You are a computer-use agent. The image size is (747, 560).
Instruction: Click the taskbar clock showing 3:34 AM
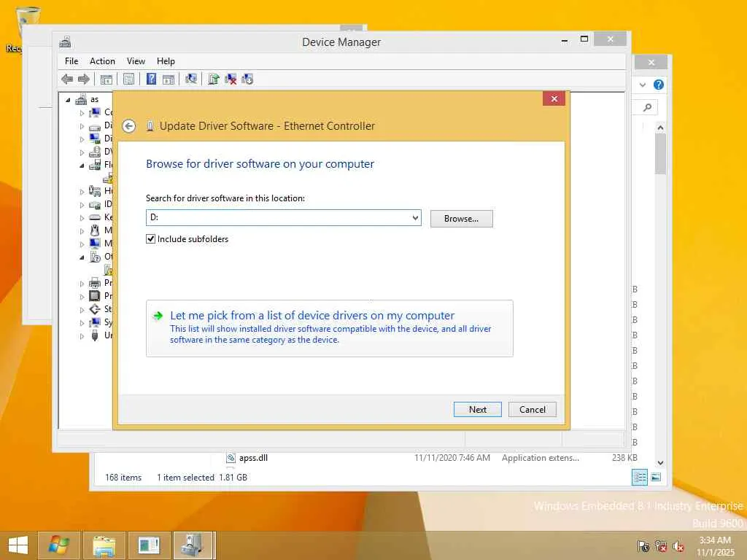pyautogui.click(x=715, y=546)
